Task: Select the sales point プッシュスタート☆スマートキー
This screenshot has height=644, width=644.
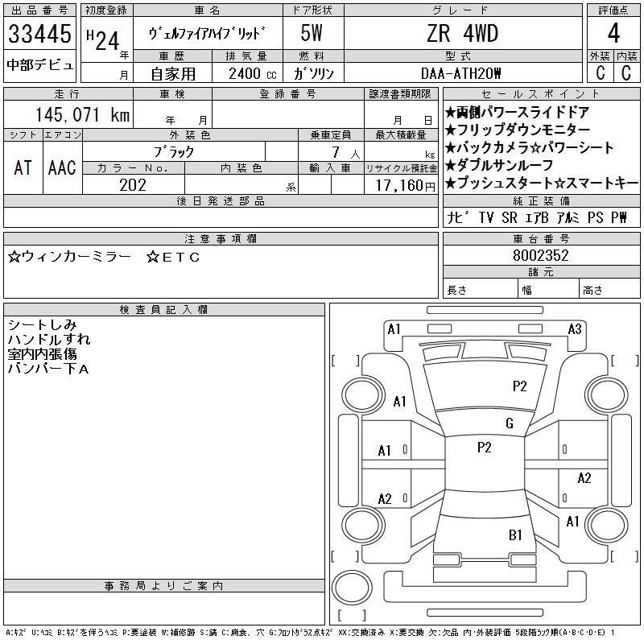Action: pyautogui.click(x=541, y=183)
